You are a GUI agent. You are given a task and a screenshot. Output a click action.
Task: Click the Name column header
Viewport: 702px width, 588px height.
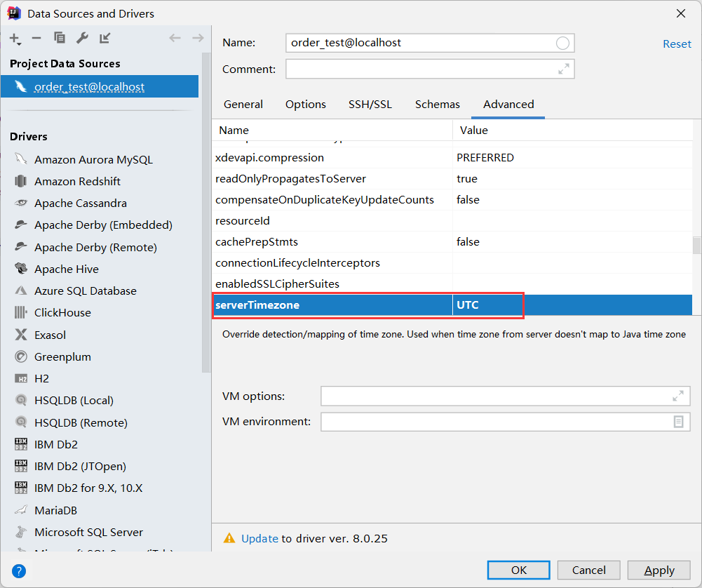click(332, 131)
